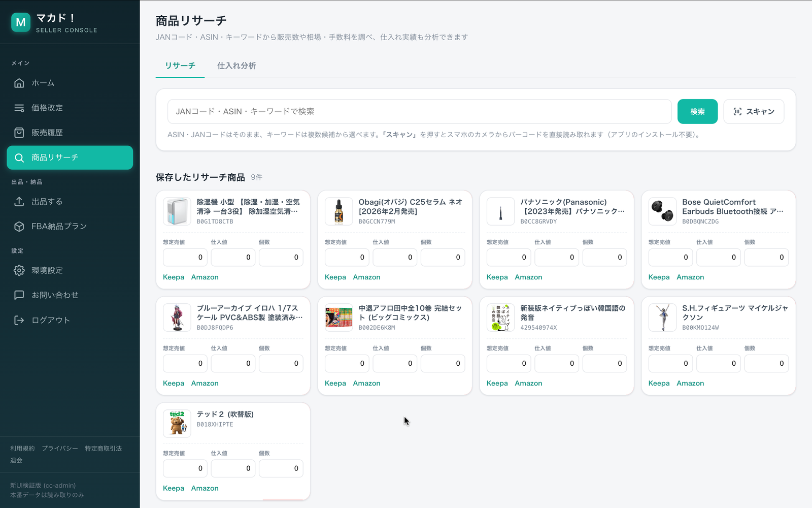Click the ASIN text B018XHIPTE
Image resolution: width=812 pixels, height=508 pixels.
point(215,425)
